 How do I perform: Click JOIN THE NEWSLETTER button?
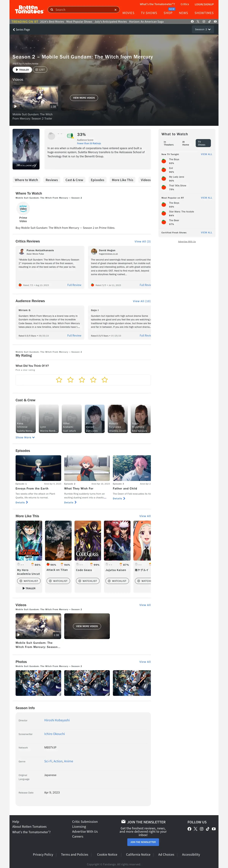click(143, 842)
